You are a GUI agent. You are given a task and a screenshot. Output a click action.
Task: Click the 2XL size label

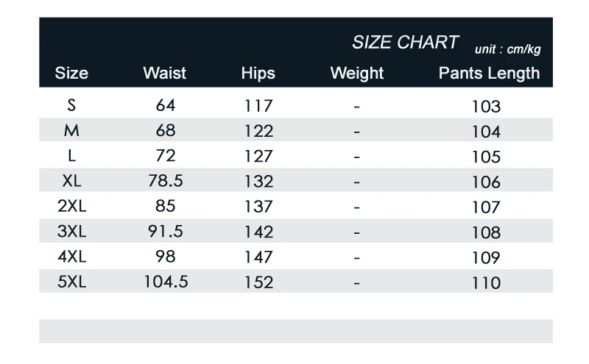[71, 207]
